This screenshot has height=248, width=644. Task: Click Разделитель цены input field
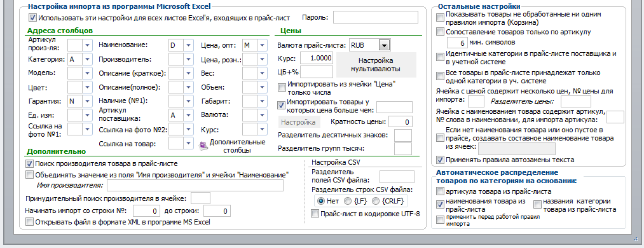[576, 101]
